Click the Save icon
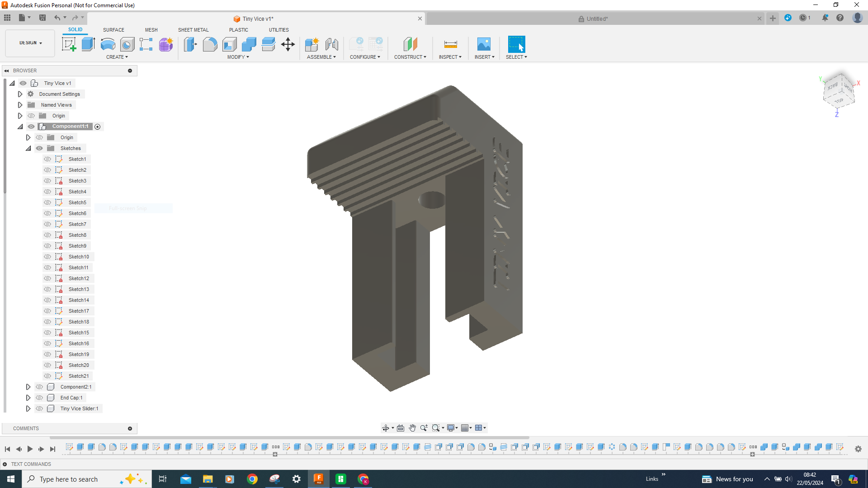868x488 pixels. (x=42, y=18)
